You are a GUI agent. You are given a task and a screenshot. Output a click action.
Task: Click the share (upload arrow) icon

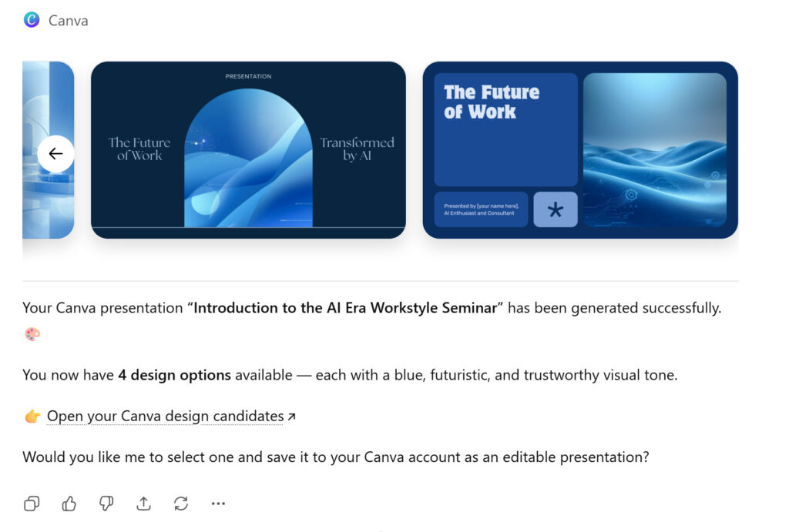143,504
